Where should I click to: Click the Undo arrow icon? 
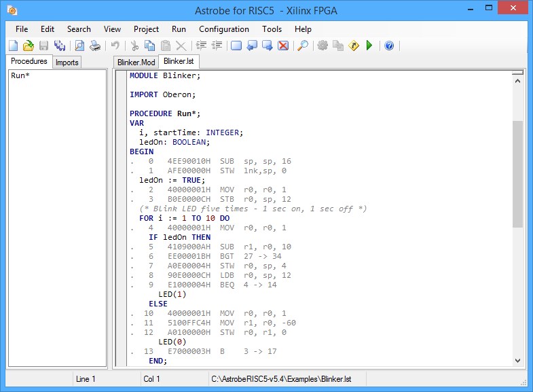tap(115, 46)
